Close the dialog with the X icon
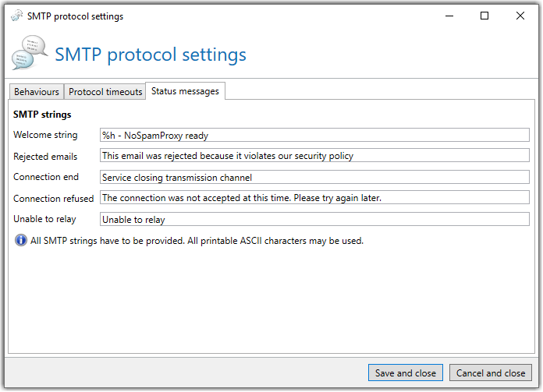This screenshot has width=543, height=392. click(x=520, y=16)
